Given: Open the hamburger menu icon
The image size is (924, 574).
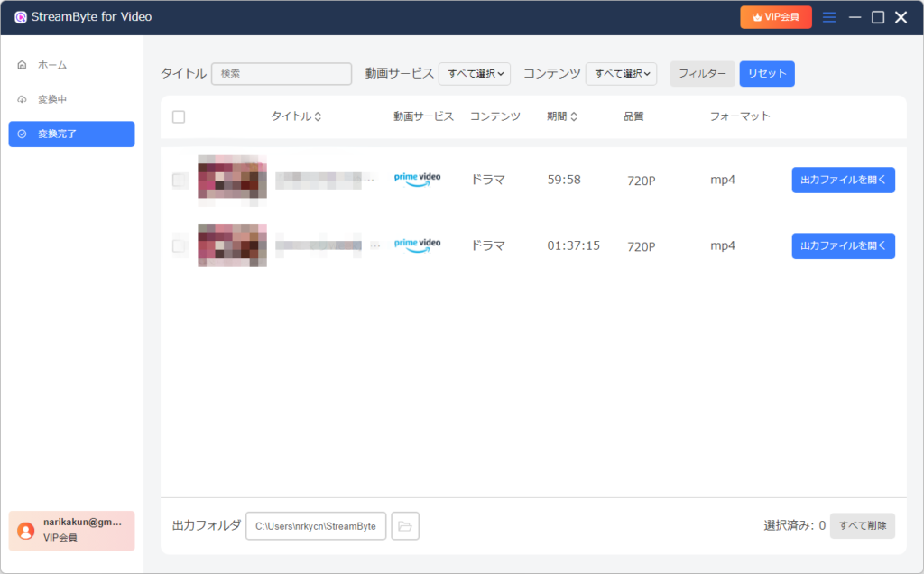Looking at the screenshot, I should point(829,17).
